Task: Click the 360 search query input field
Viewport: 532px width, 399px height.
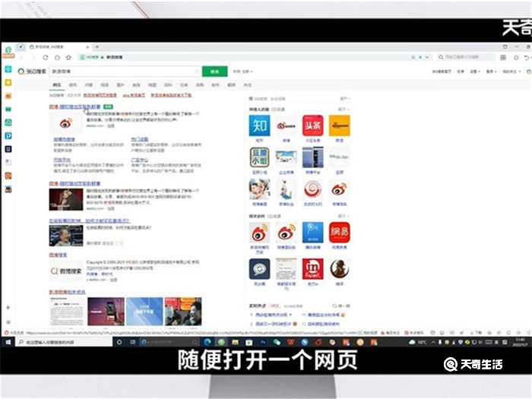Action: (x=125, y=71)
